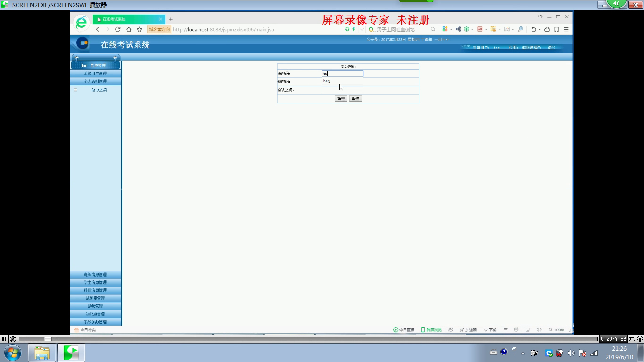Screen dimensions: 644x362
Task: Close the 在线考试系统 browser tab
Action: [160, 19]
